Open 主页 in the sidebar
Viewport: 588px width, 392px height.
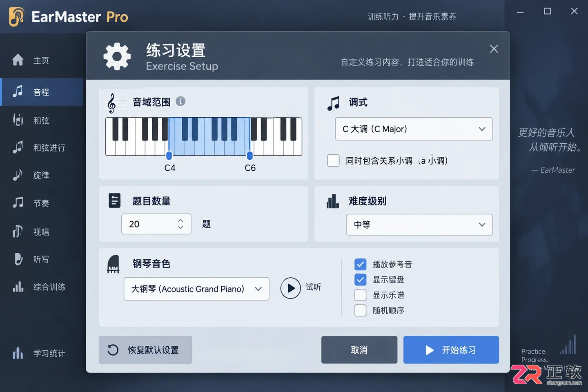(x=42, y=60)
